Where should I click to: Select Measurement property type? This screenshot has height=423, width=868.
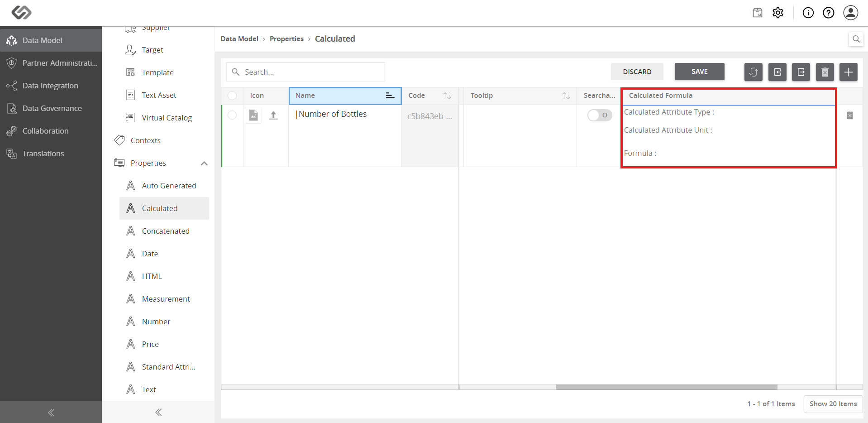click(x=164, y=299)
